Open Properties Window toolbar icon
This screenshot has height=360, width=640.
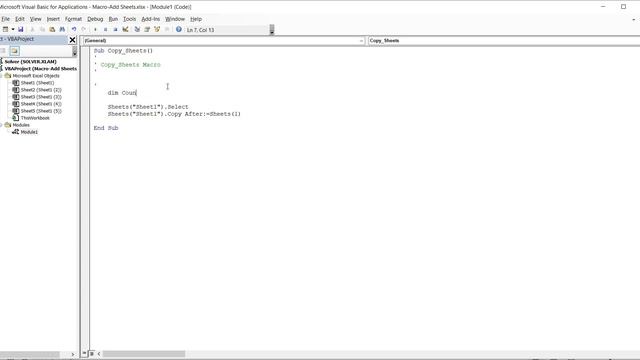(147, 29)
